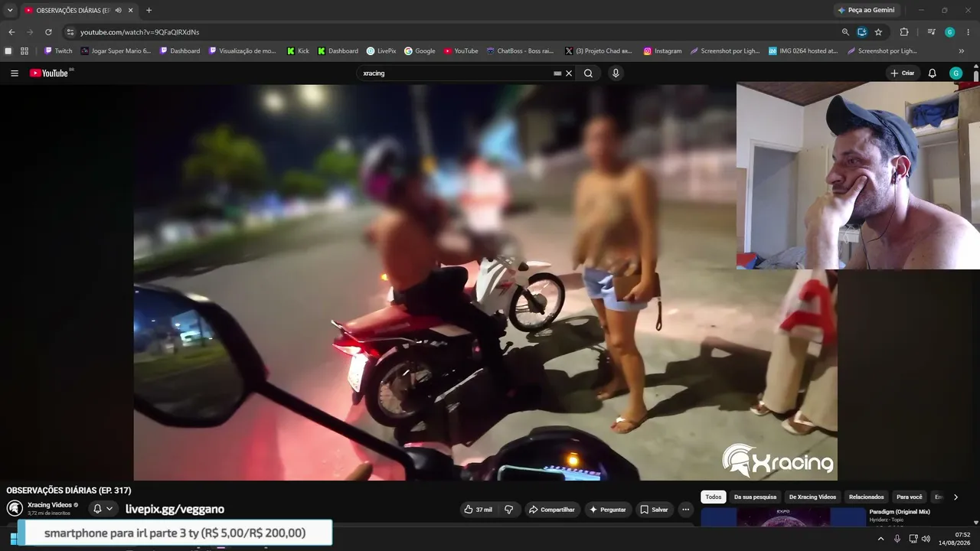Click the YouTube search magnifier button

[x=588, y=73]
